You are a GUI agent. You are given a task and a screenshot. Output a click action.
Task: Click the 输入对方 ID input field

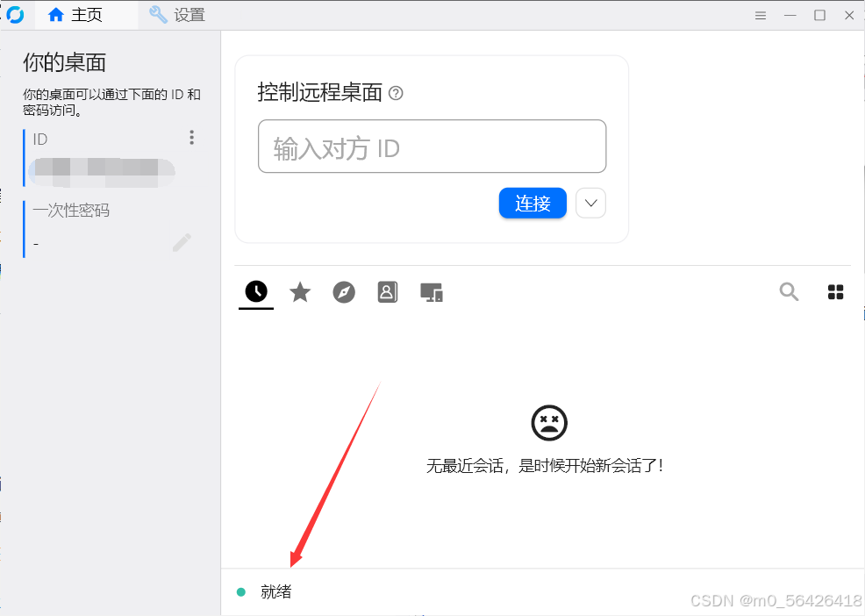click(x=432, y=147)
